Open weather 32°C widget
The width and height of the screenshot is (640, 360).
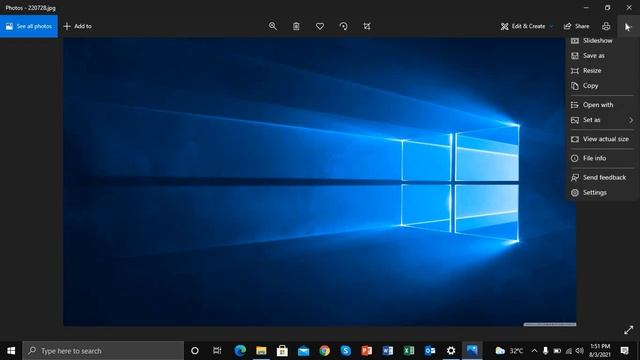509,351
